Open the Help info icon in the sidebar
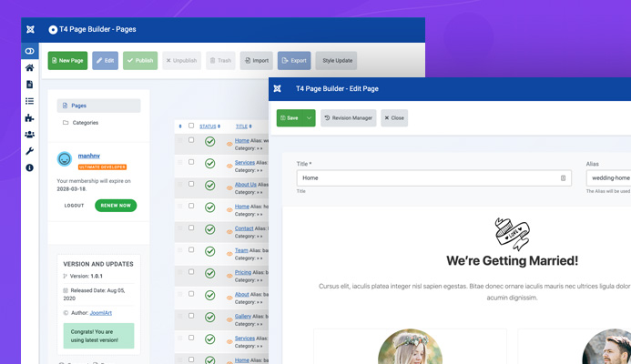The width and height of the screenshot is (631, 364). point(29,167)
